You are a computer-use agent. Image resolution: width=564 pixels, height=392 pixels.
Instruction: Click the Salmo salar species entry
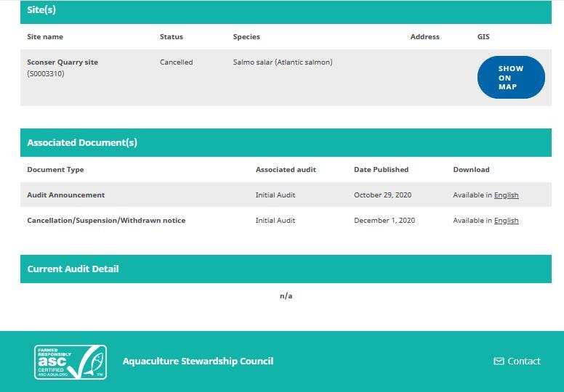coord(283,62)
